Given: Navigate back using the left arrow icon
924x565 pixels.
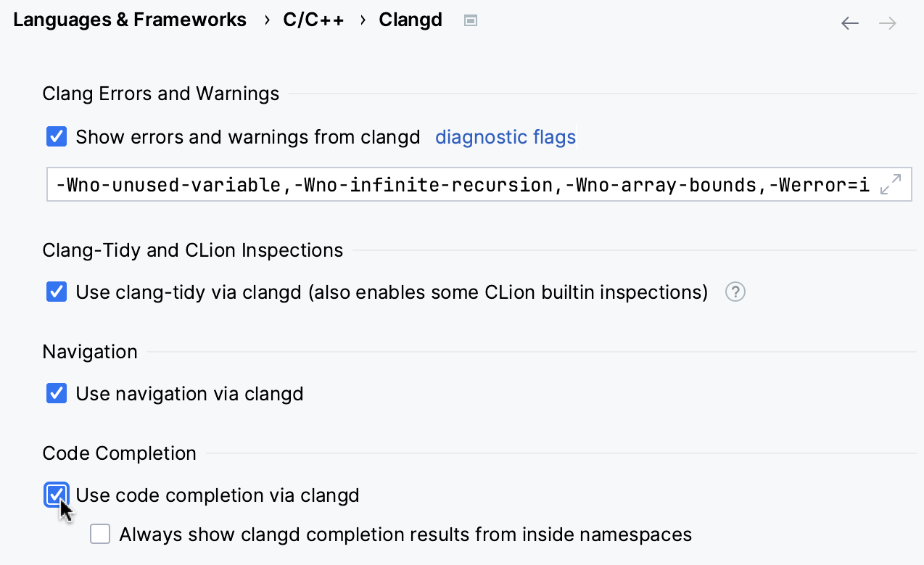Looking at the screenshot, I should [x=849, y=23].
